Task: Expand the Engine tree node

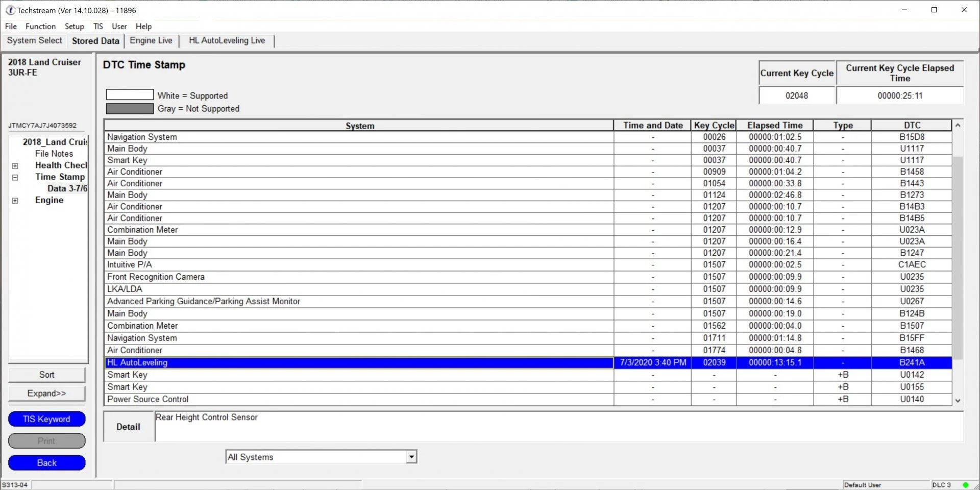Action: tap(15, 201)
